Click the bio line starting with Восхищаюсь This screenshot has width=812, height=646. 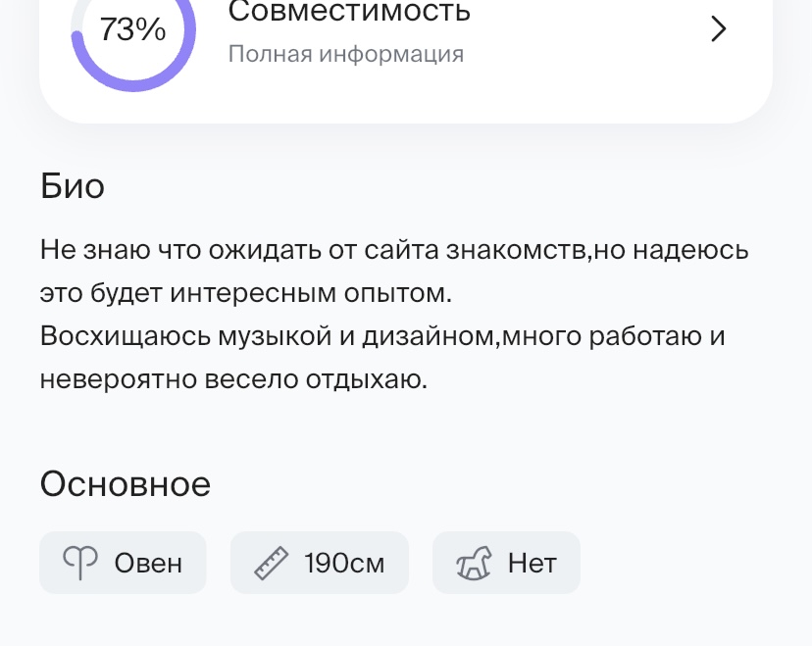382,336
